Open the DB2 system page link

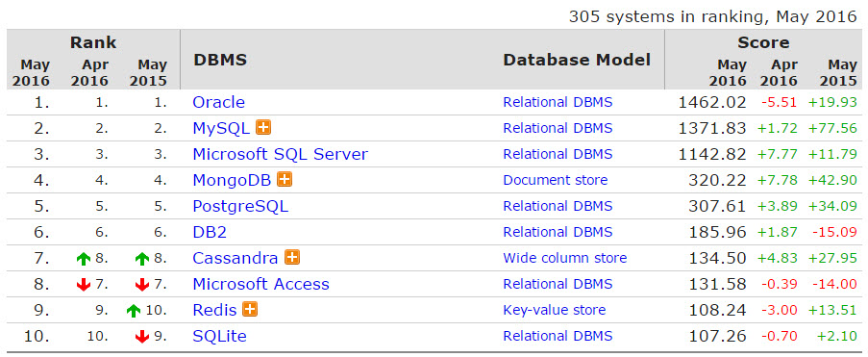click(x=210, y=232)
